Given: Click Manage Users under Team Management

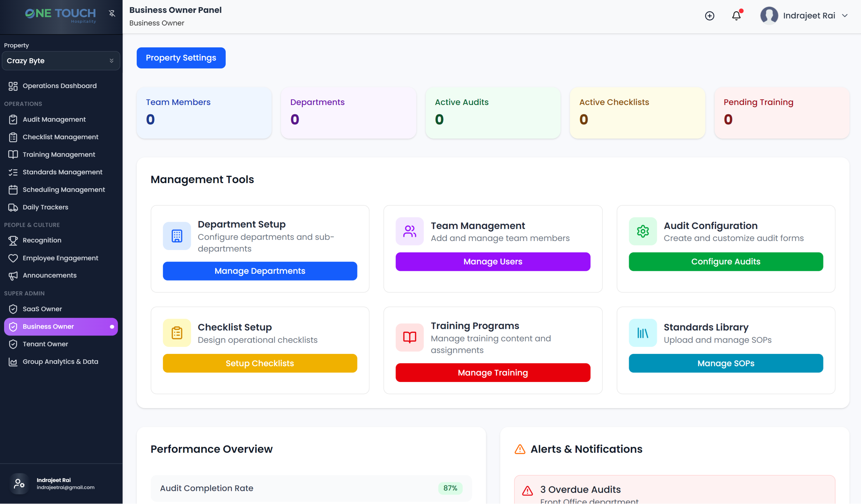Looking at the screenshot, I should pyautogui.click(x=492, y=262).
